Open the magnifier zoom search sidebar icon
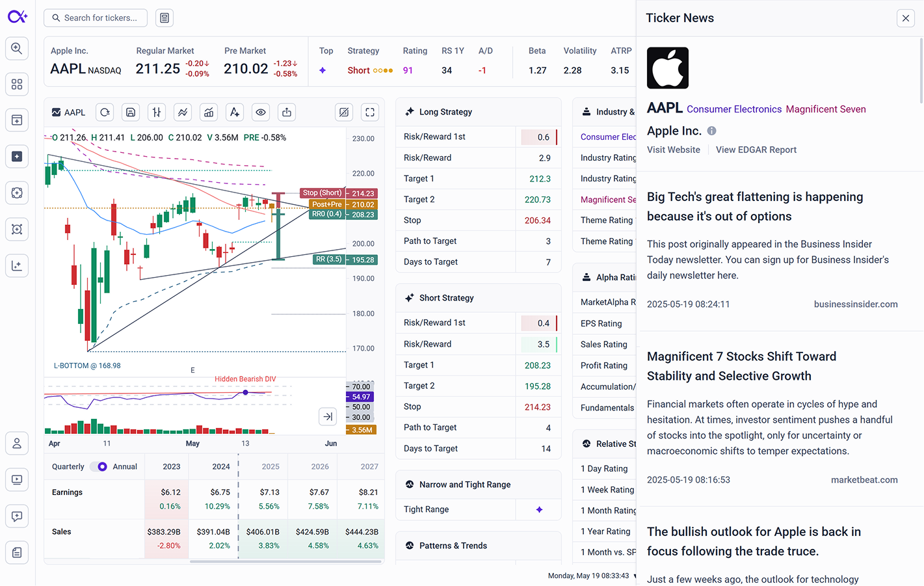 coord(17,48)
